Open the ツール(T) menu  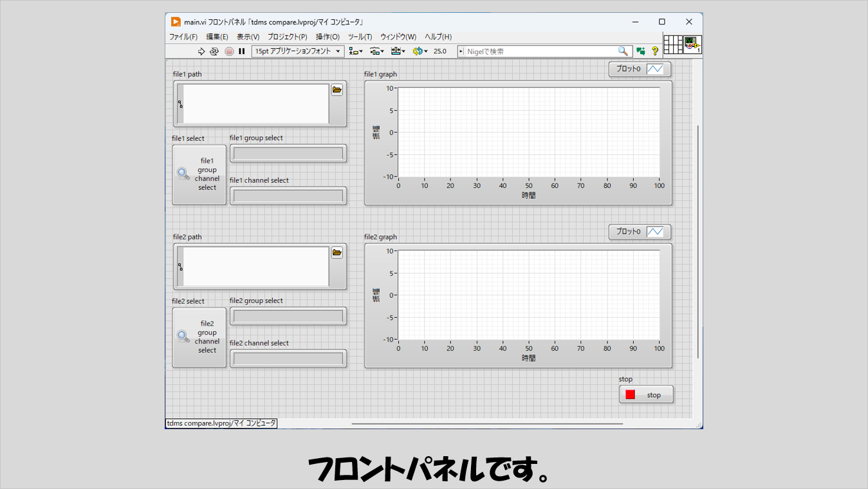[360, 37]
